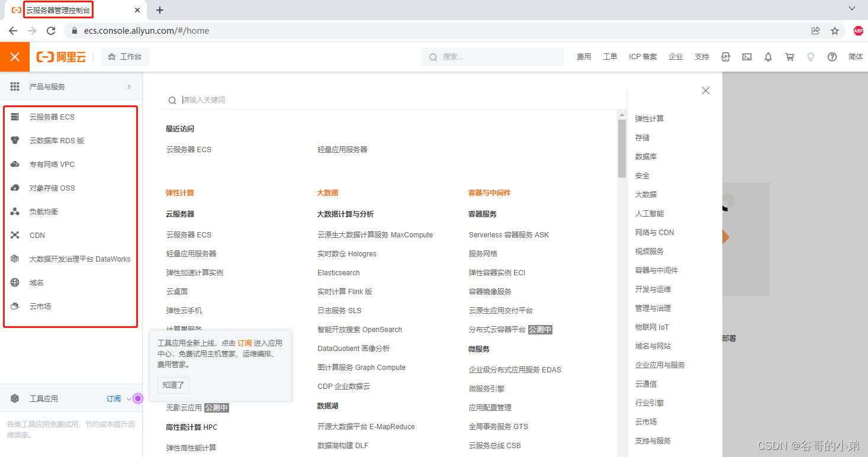Click the light bulb icon in header
This screenshot has width=868, height=457.
tap(811, 57)
